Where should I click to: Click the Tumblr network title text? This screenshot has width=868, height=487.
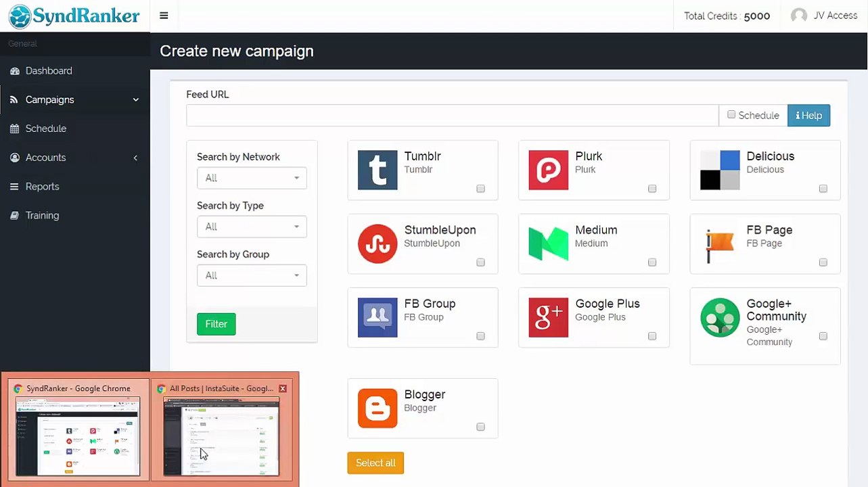(423, 156)
